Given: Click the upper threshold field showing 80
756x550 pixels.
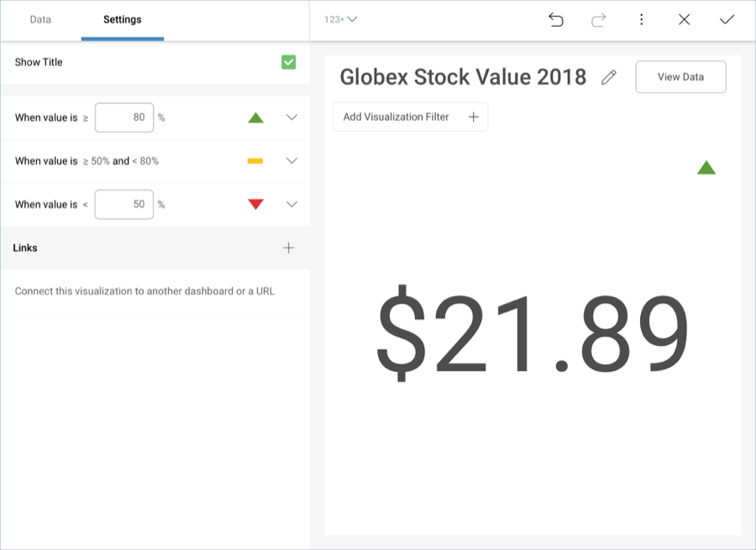Looking at the screenshot, I should pyautogui.click(x=124, y=118).
